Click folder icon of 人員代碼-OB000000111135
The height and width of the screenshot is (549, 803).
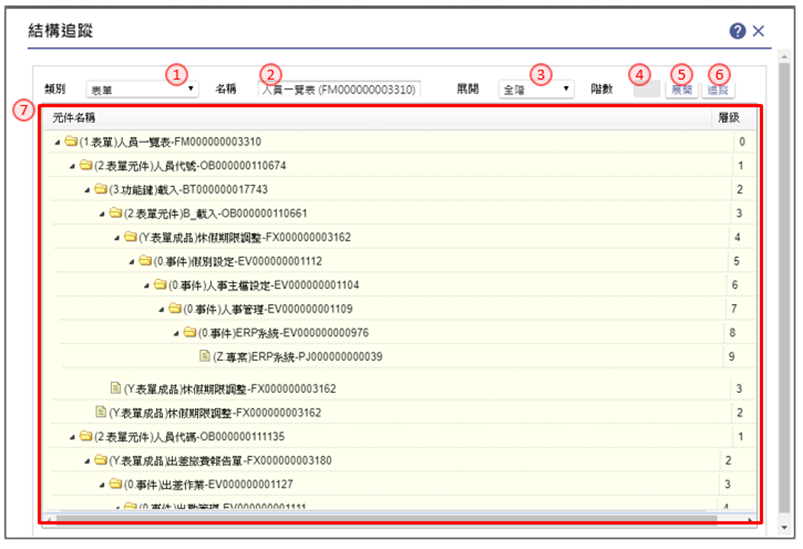point(86,436)
